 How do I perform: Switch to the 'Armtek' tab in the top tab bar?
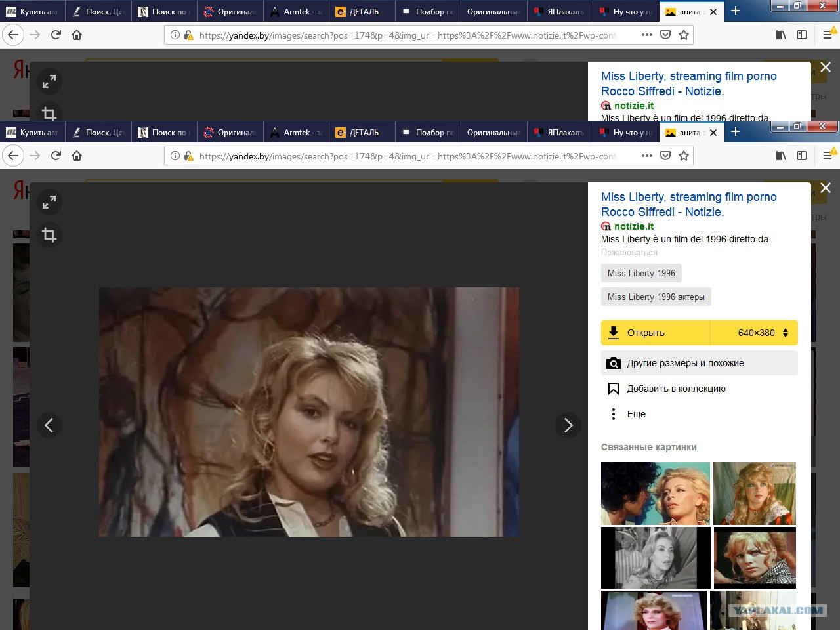297,12
